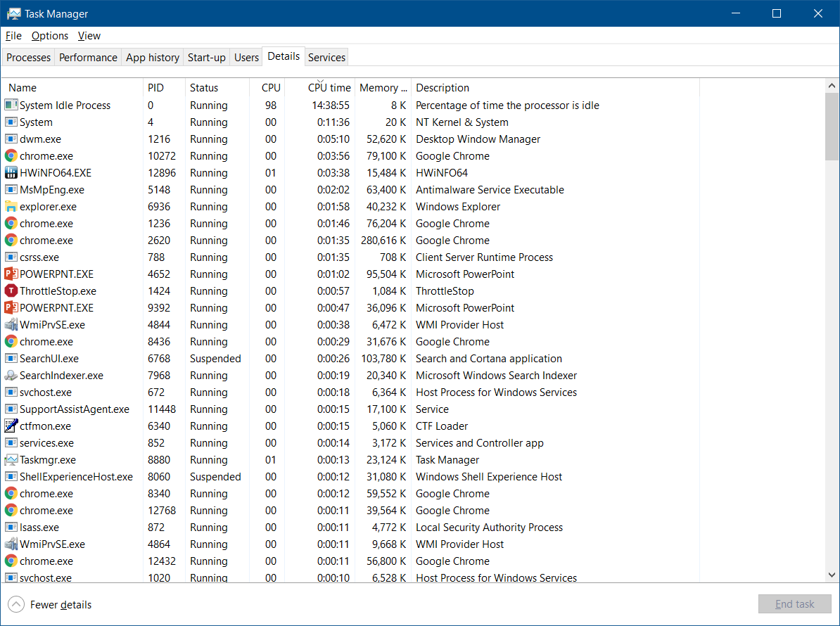Click the vertical scrollbar thumb
Viewport: 840px width, 626px height.
pyautogui.click(x=832, y=127)
